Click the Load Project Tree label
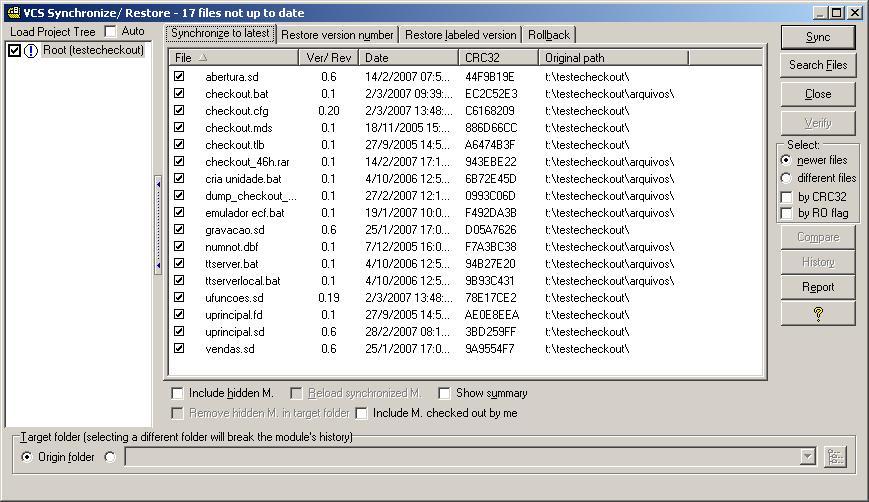 pyautogui.click(x=53, y=32)
